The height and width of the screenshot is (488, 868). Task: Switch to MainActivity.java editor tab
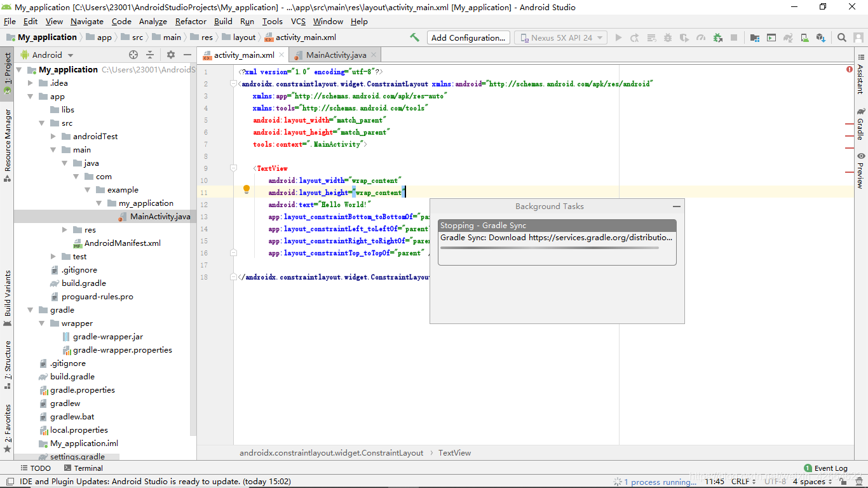(336, 55)
